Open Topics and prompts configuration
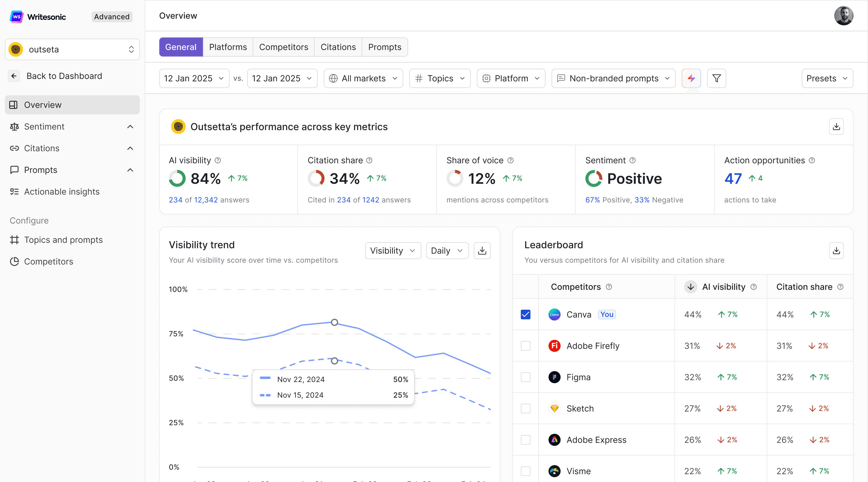This screenshot has width=868, height=482. [x=72, y=240]
